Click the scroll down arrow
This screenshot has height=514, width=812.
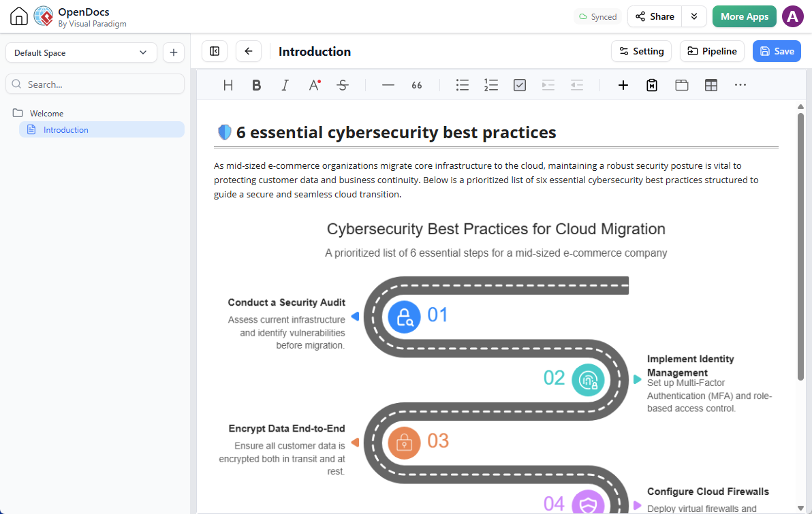(800, 509)
